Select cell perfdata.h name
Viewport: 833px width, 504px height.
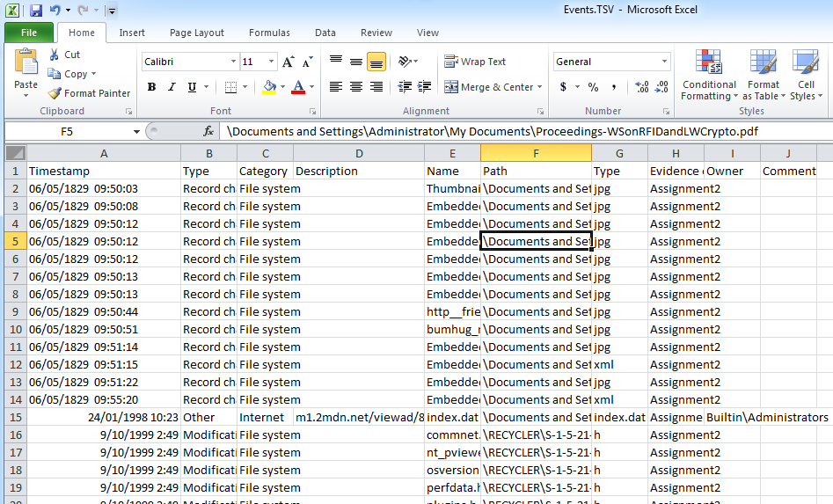coord(453,487)
